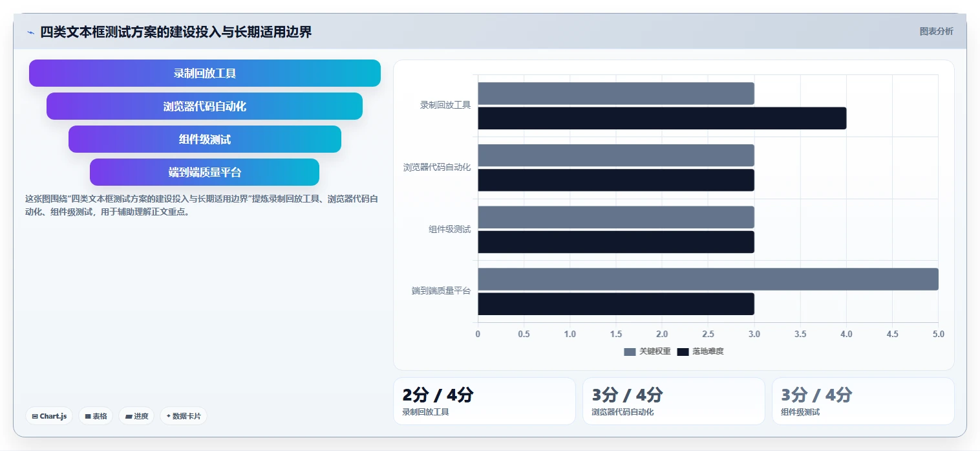Open the 3分 / 4分 组件级测试 data card
The width and height of the screenshot is (980, 451).
pyautogui.click(x=863, y=401)
